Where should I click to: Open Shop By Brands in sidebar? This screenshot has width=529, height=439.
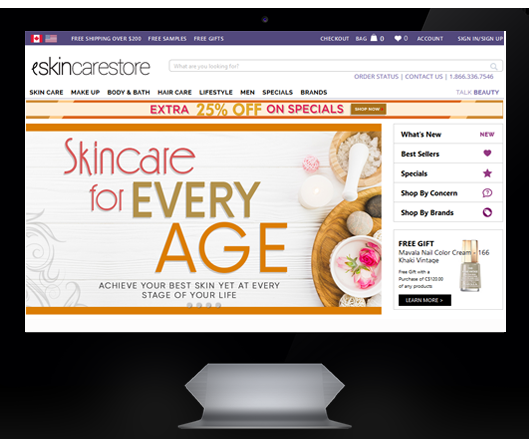448,213
